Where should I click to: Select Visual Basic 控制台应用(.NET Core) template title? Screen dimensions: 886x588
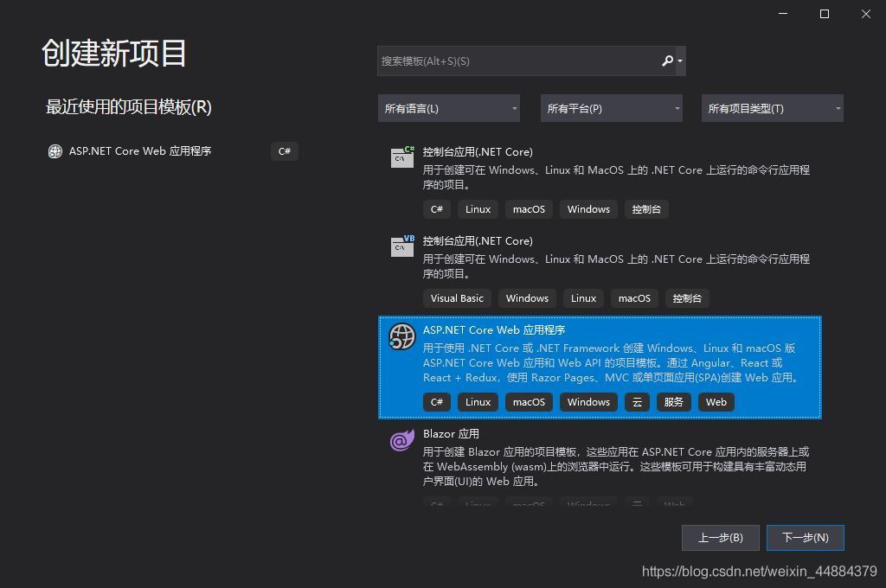(x=478, y=241)
